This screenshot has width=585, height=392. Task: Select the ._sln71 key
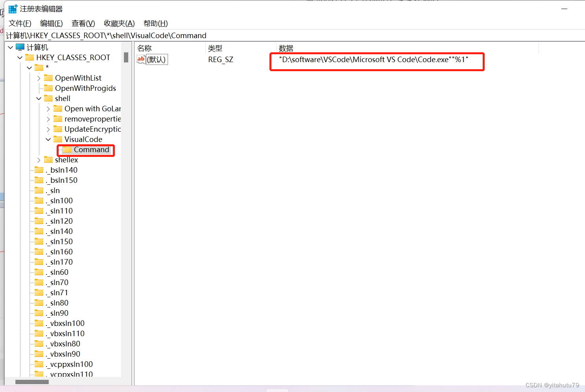[57, 293]
